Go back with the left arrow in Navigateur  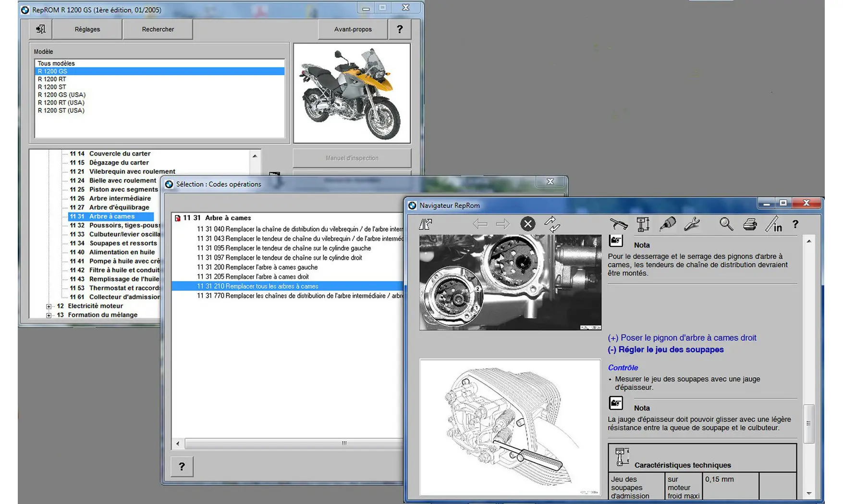[480, 224]
